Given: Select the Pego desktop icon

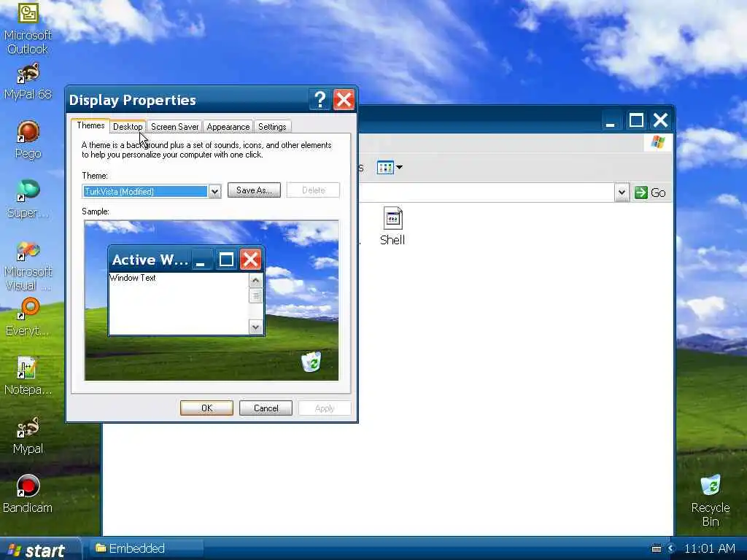Looking at the screenshot, I should pyautogui.click(x=28, y=140).
